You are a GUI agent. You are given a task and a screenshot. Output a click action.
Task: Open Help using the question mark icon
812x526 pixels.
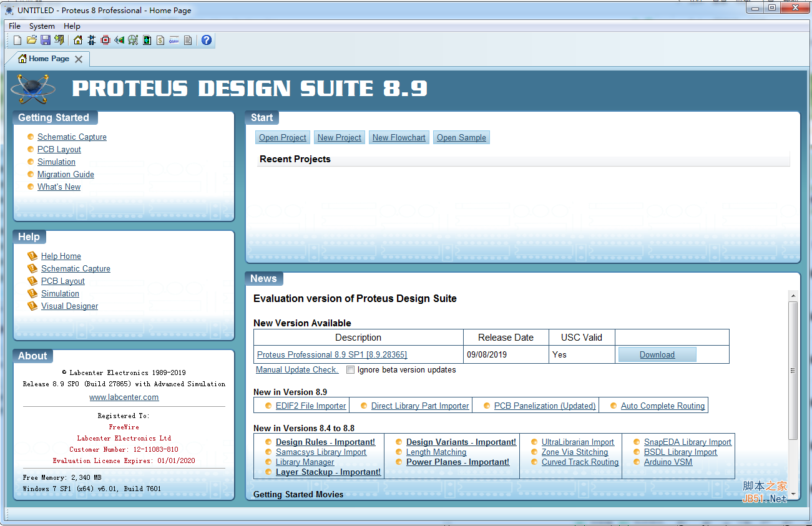coord(206,39)
